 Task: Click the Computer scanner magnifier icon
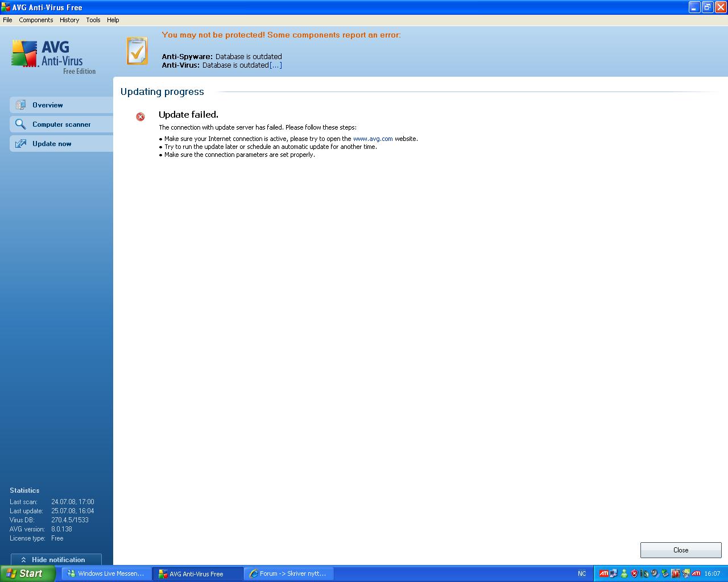coord(20,124)
